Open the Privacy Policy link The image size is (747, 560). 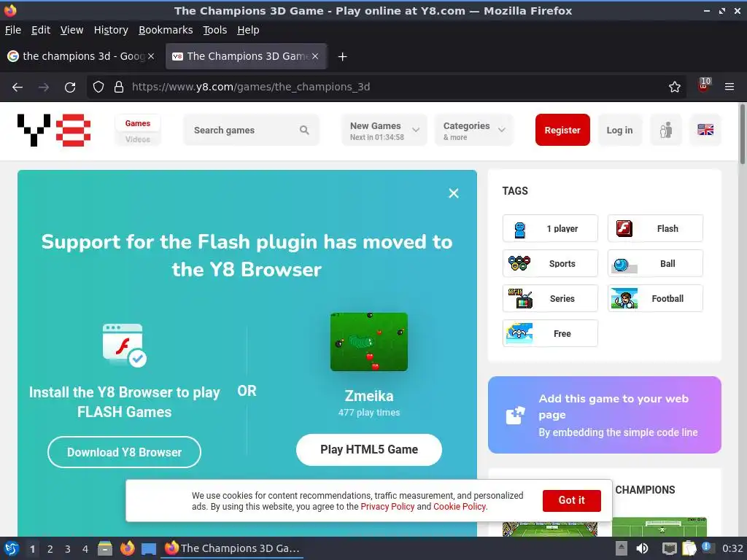pyautogui.click(x=387, y=507)
